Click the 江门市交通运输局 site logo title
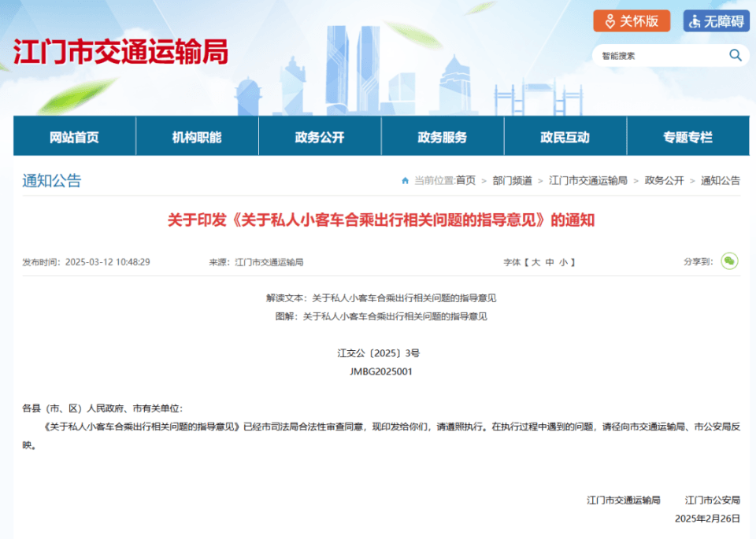756x539 pixels. tap(120, 52)
